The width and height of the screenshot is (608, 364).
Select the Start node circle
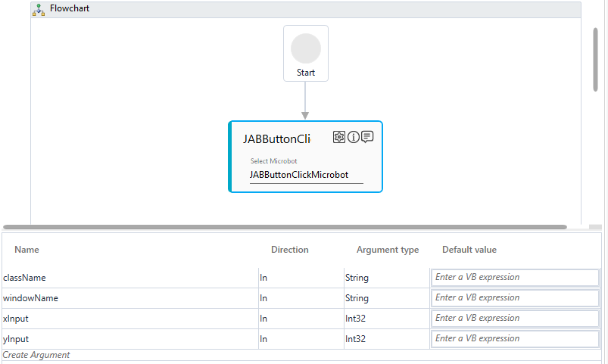(305, 48)
